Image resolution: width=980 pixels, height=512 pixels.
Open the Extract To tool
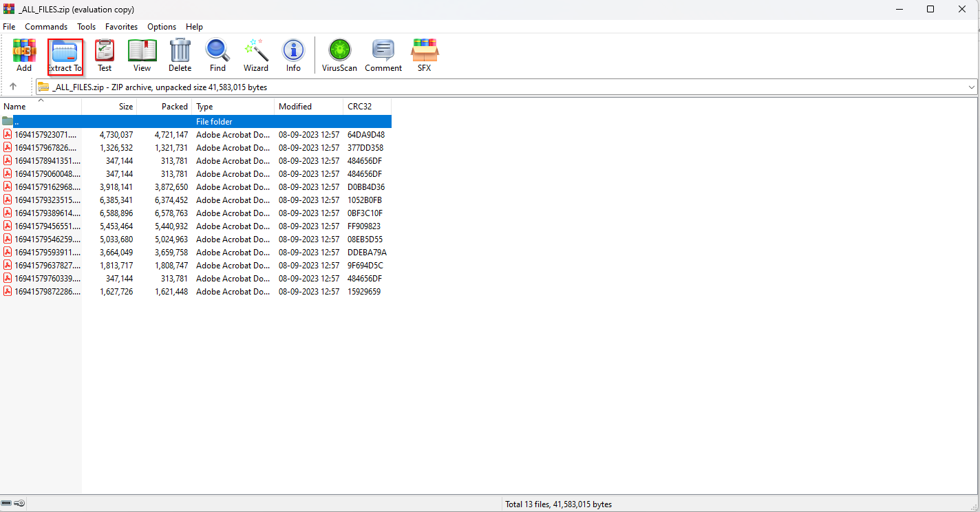pyautogui.click(x=65, y=56)
